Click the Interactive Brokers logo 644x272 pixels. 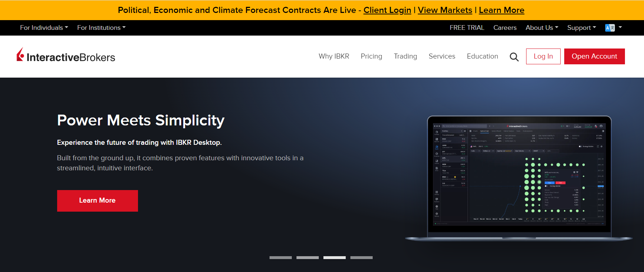point(66,56)
